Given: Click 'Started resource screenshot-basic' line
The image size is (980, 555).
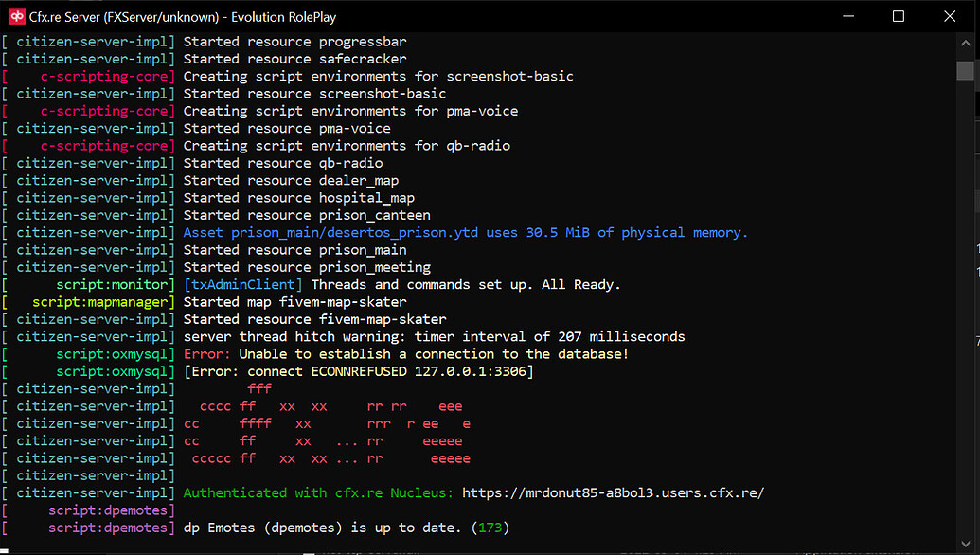Looking at the screenshot, I should tap(315, 94).
